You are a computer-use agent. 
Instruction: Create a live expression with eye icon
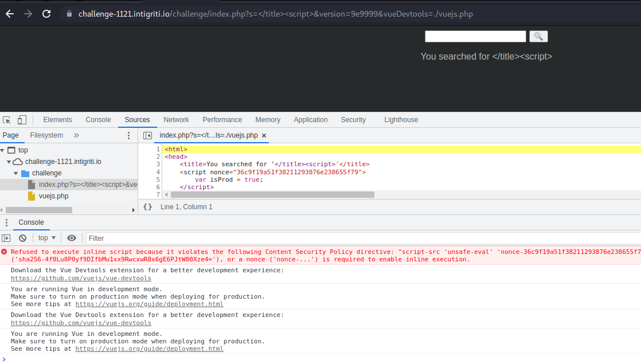[72, 238]
